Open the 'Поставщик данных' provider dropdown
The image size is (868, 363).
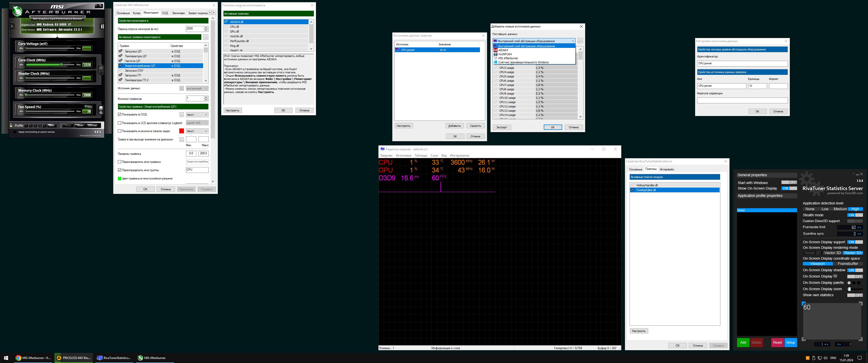point(534,41)
